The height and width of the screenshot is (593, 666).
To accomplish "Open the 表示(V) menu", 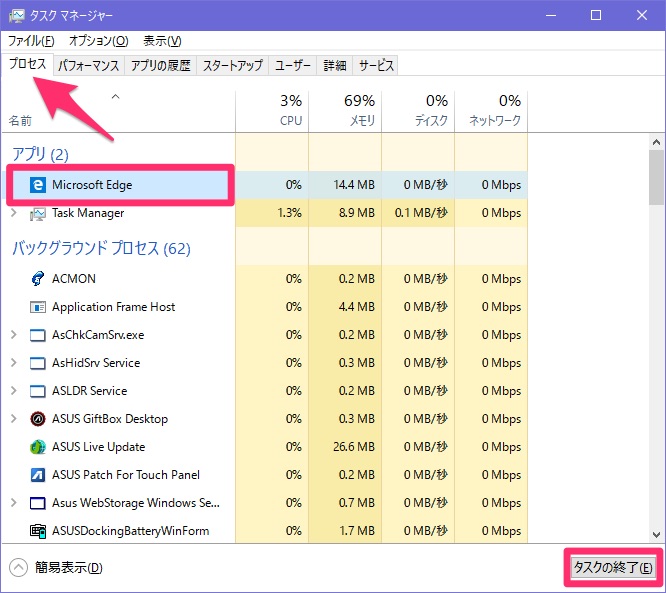I will click(x=162, y=41).
